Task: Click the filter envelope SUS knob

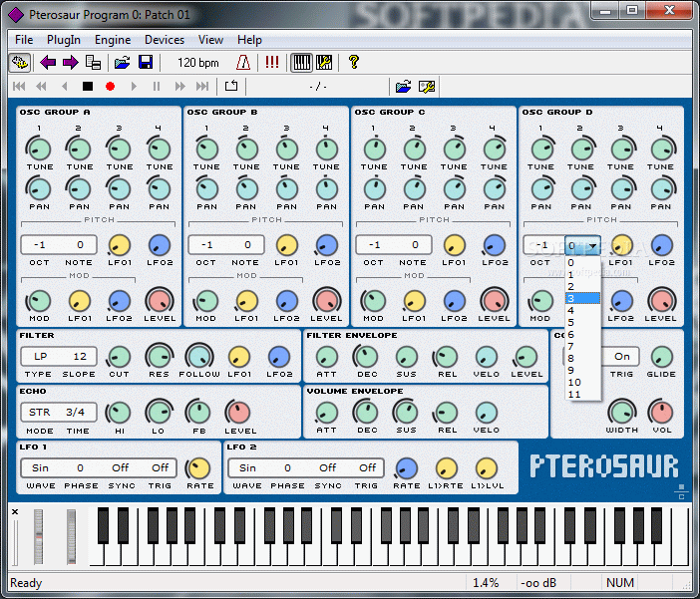Action: 407,357
